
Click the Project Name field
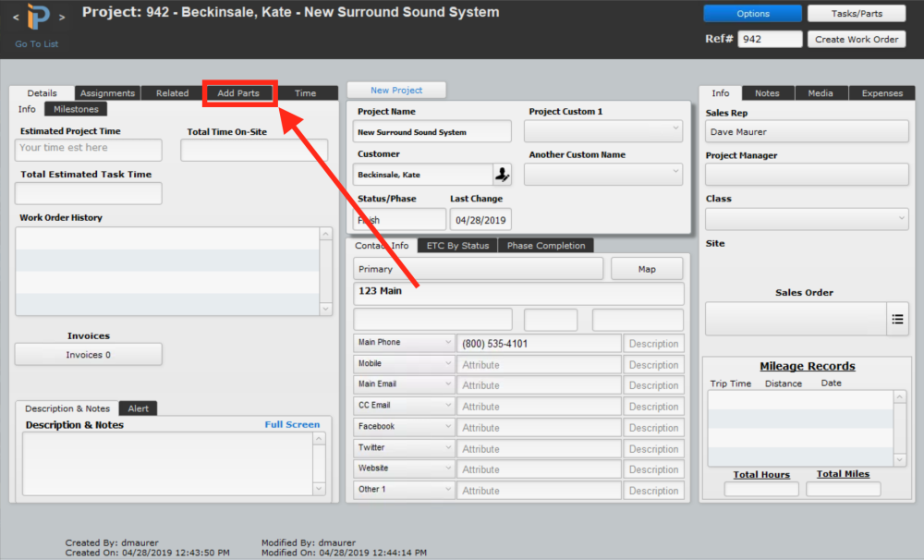[x=432, y=131]
